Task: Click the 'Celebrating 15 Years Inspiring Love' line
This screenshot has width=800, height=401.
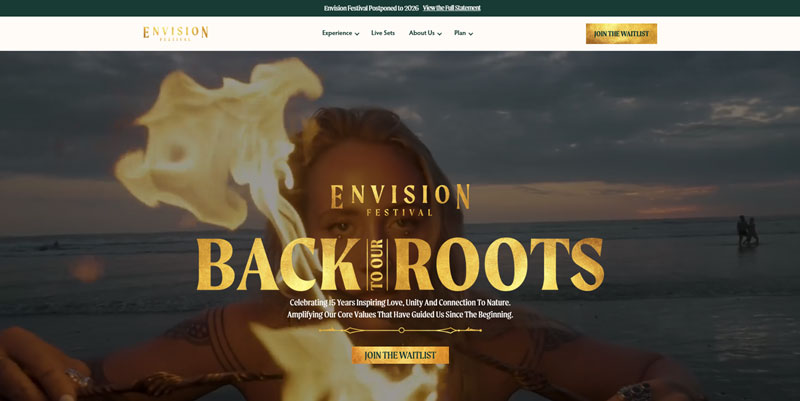Action: [x=400, y=303]
